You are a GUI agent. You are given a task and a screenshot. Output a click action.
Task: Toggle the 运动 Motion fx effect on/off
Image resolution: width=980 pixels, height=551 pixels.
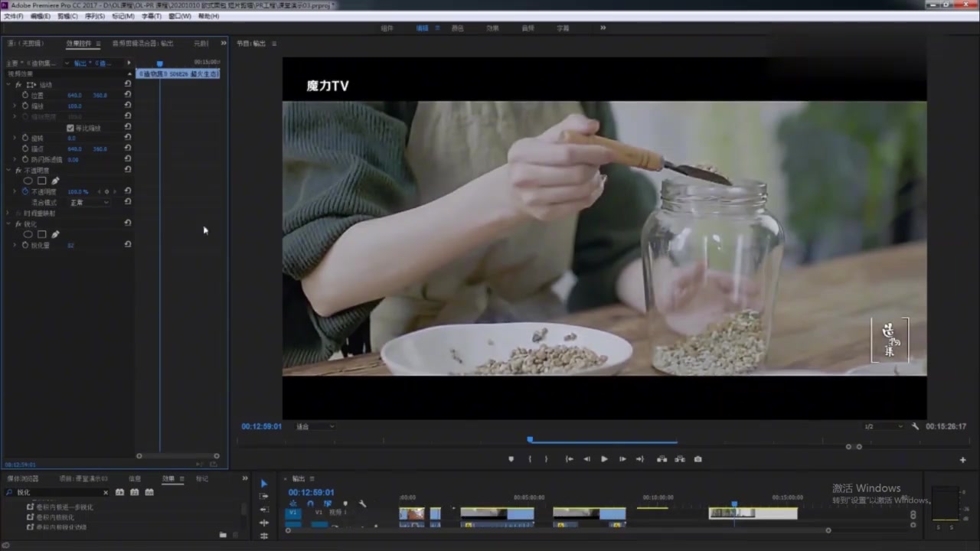[18, 84]
